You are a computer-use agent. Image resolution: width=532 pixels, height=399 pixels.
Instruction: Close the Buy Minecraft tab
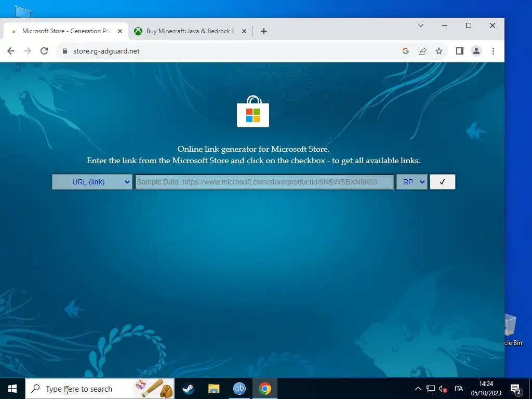[244, 31]
